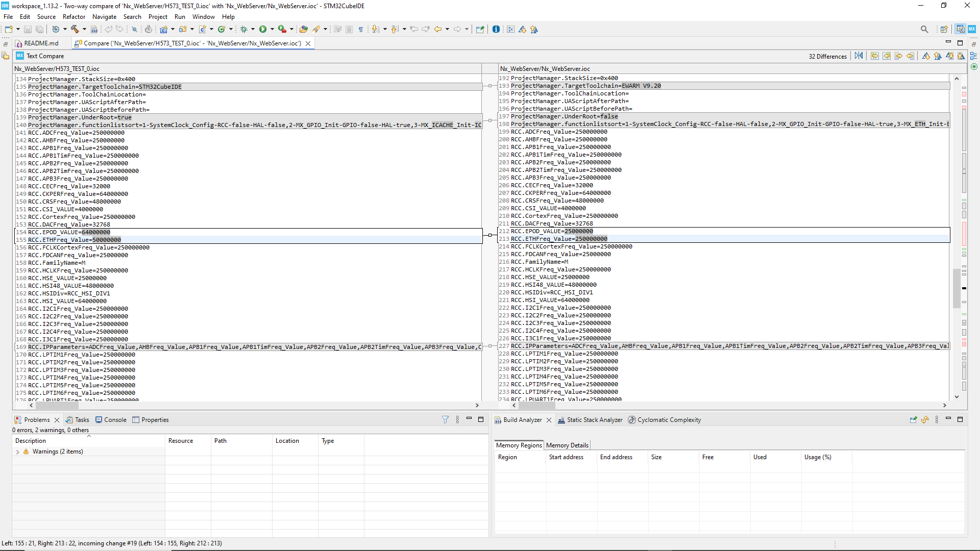Image resolution: width=980 pixels, height=551 pixels.
Task: Select the Next Difference navigation icon
Action: coord(926,56)
